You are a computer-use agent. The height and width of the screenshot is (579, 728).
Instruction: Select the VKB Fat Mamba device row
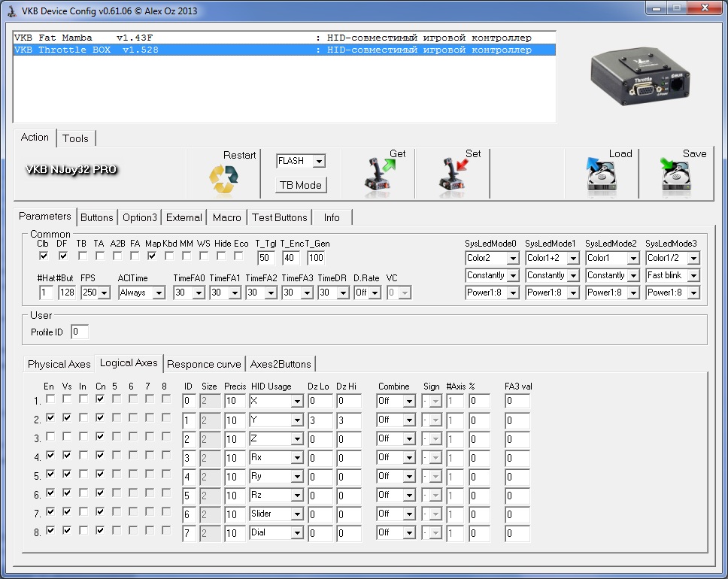click(284, 38)
